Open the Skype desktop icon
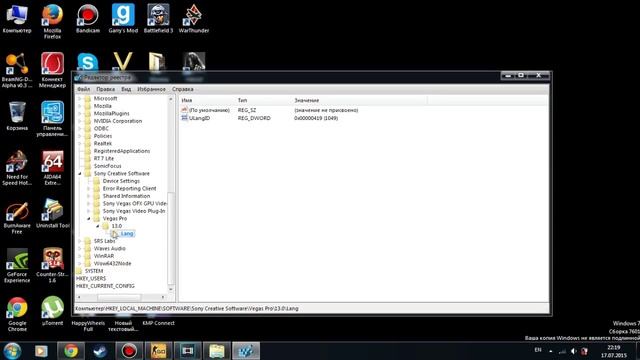 coord(87,62)
